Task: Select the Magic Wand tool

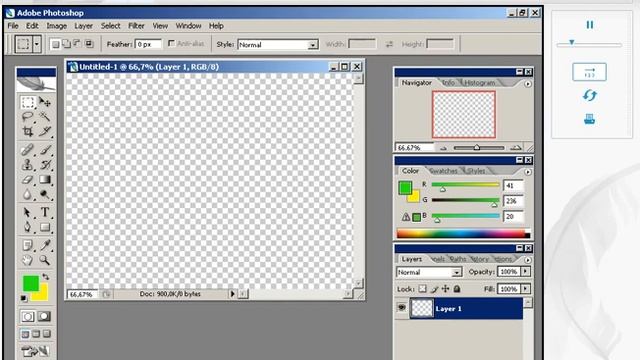Action: pos(45,117)
